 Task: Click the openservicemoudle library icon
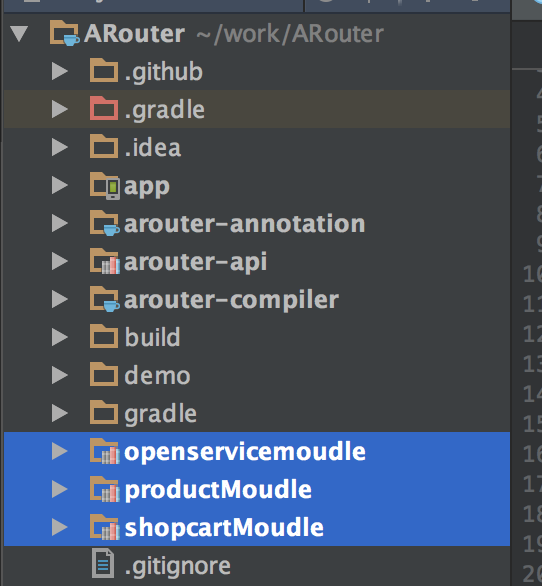105,451
